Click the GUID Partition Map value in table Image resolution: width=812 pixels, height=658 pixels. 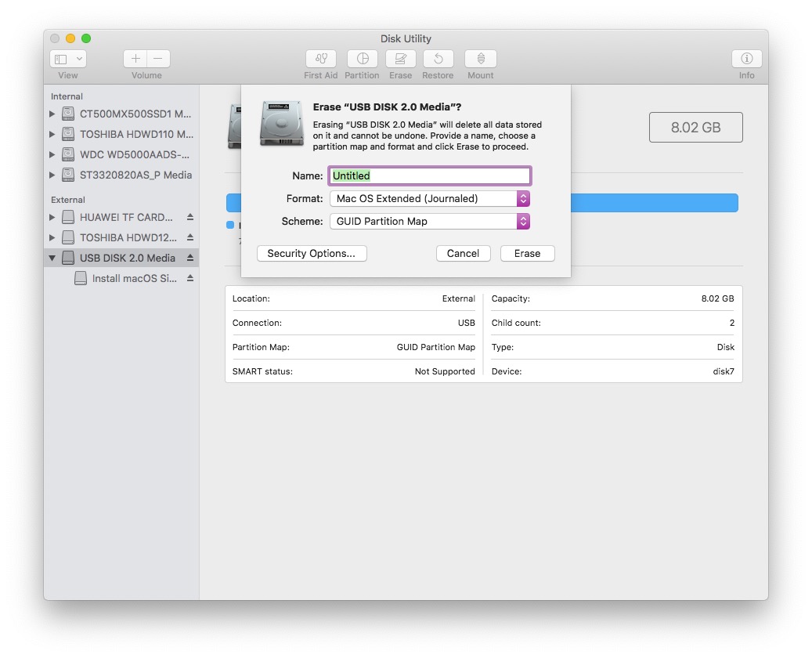pyautogui.click(x=435, y=347)
